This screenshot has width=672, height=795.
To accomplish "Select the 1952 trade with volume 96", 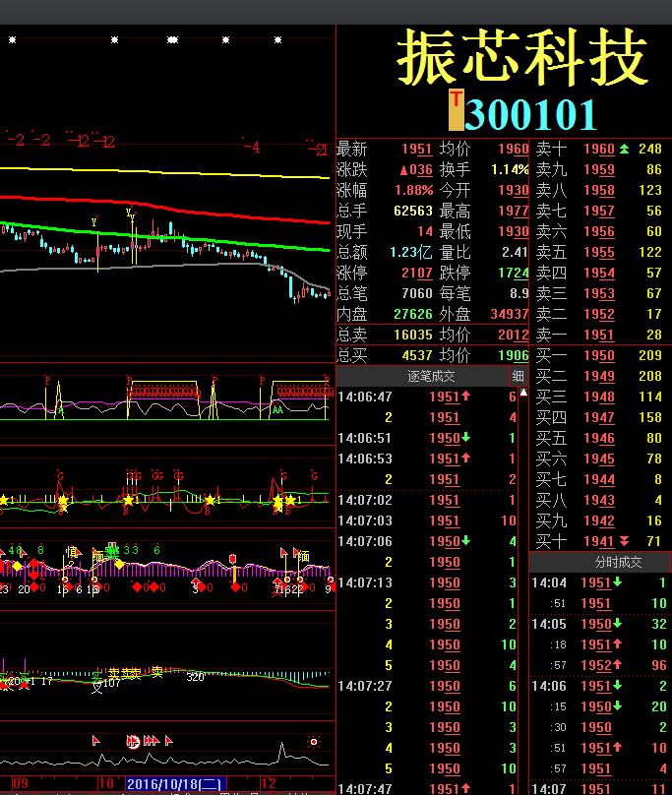I will [600, 665].
